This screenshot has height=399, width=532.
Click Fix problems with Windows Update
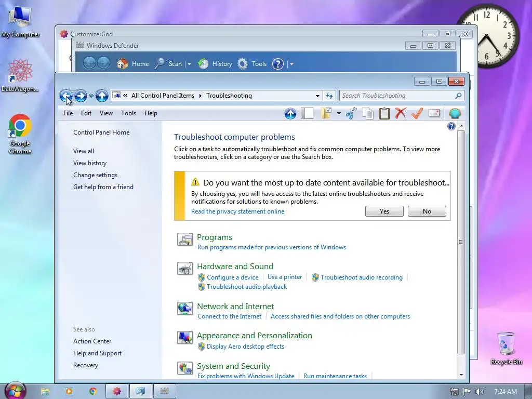(x=246, y=376)
